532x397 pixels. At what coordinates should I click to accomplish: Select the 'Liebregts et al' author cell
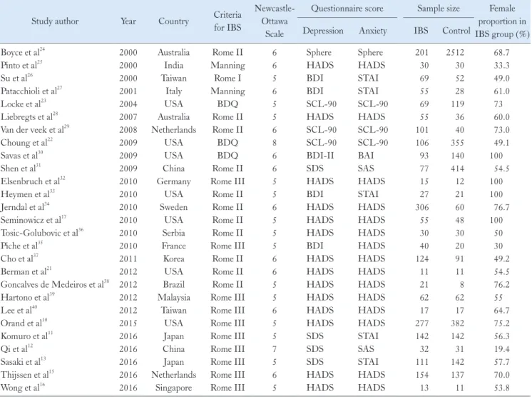29,116
